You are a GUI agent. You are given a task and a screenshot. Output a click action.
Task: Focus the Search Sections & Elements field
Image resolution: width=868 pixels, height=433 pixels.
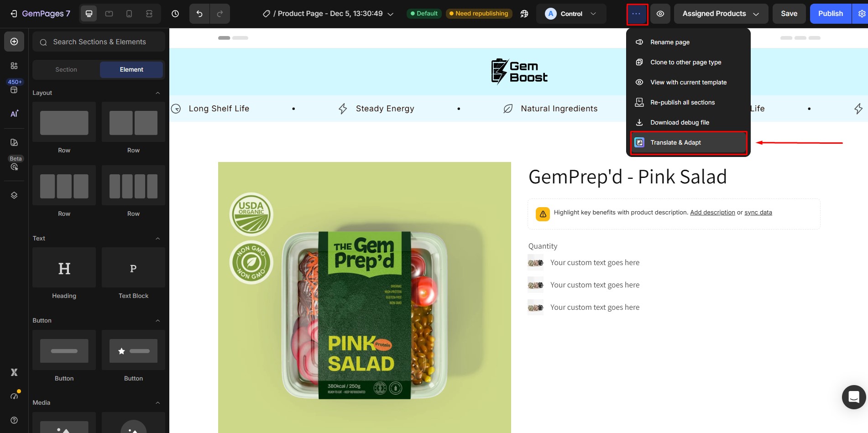[x=99, y=42]
